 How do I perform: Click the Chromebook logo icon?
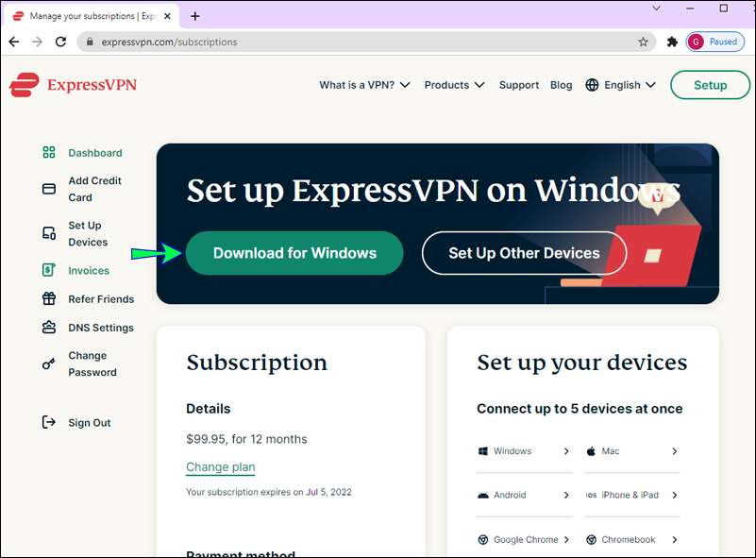(591, 540)
